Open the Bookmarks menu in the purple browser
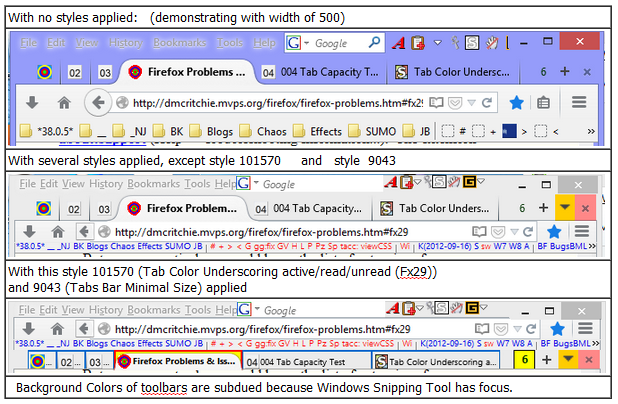The height and width of the screenshot is (404, 618). tap(180, 43)
